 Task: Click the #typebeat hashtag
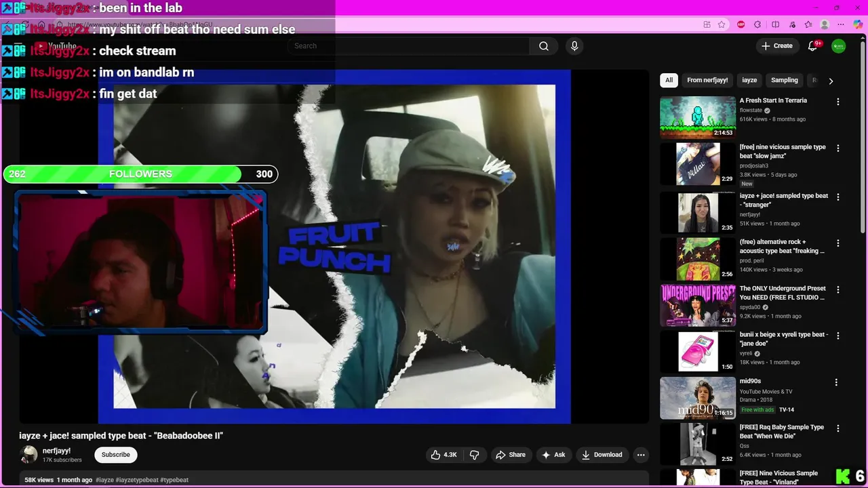[x=175, y=480]
